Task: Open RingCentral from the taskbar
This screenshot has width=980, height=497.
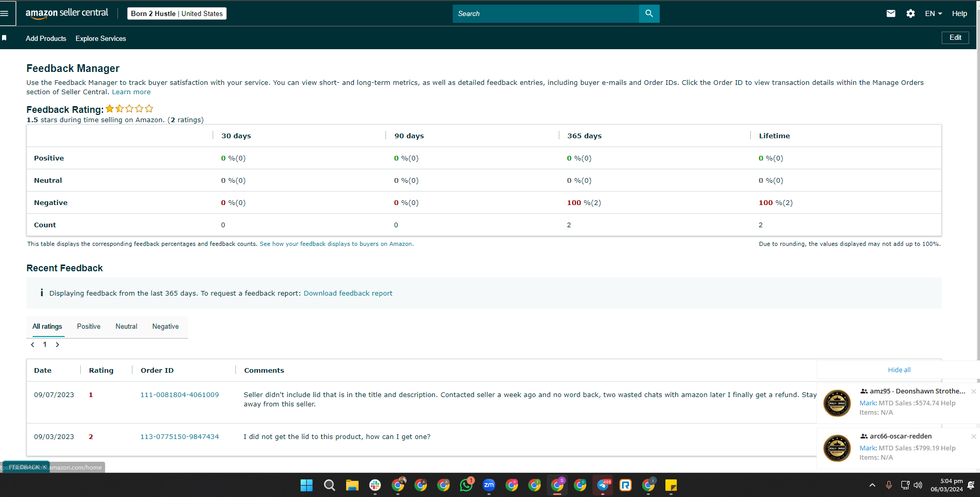Action: click(x=626, y=485)
